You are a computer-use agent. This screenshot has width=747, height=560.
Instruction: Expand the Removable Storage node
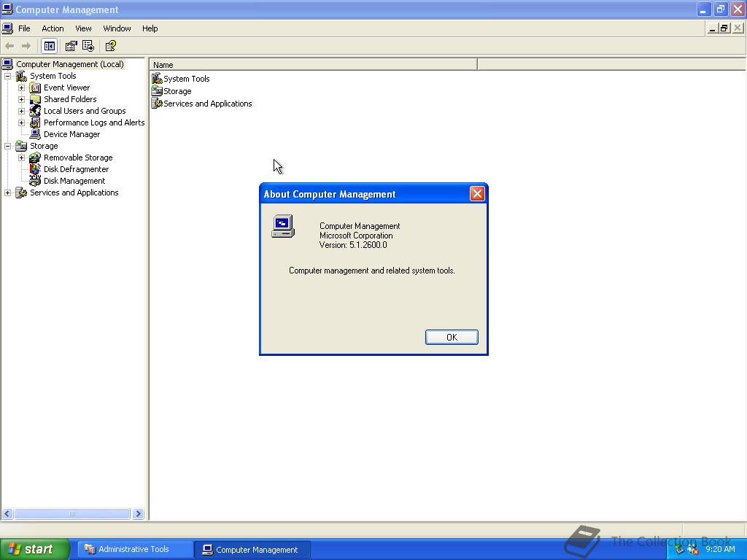point(21,157)
